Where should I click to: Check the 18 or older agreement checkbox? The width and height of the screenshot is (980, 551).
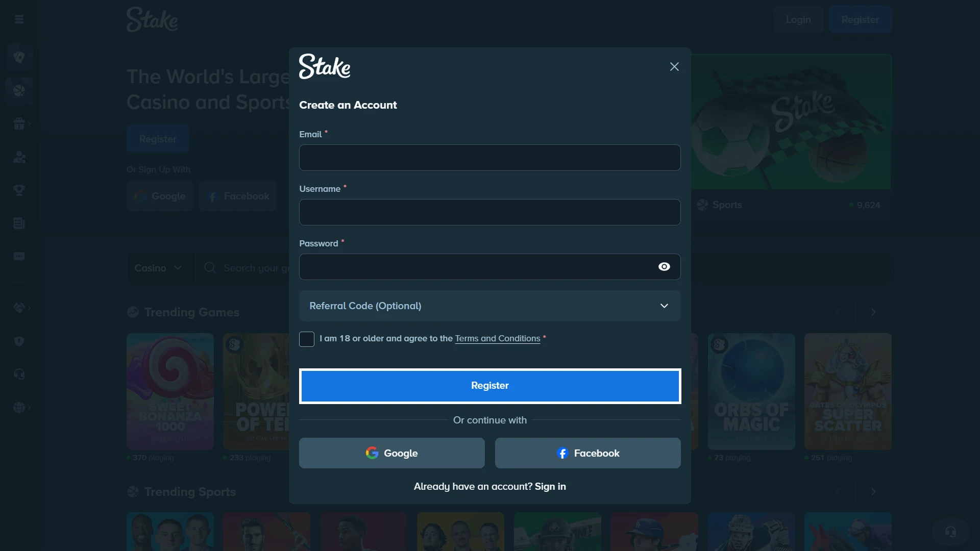point(307,339)
